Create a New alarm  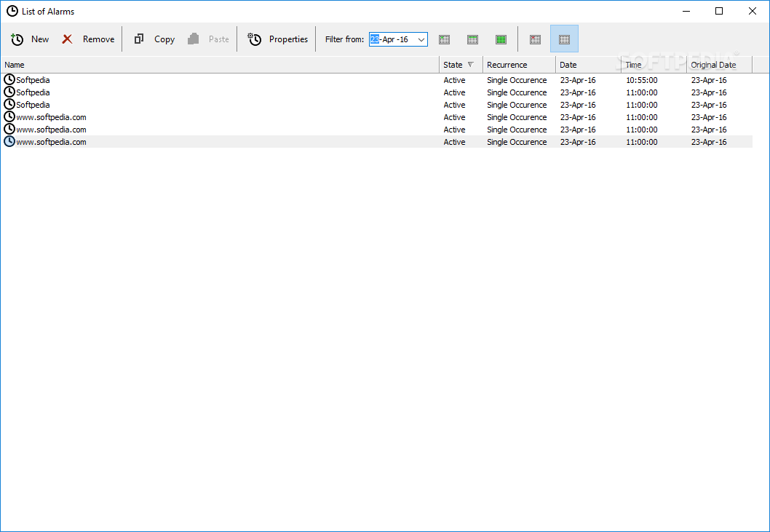(30, 39)
